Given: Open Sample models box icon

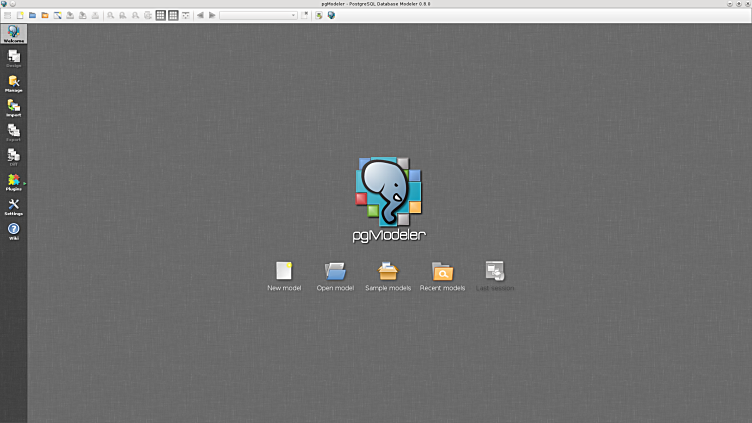Looking at the screenshot, I should [x=388, y=272].
